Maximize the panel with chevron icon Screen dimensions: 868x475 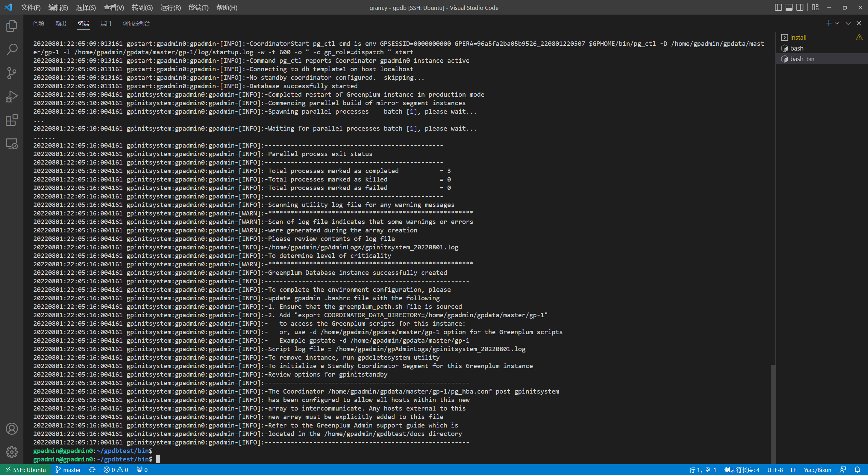tap(848, 23)
